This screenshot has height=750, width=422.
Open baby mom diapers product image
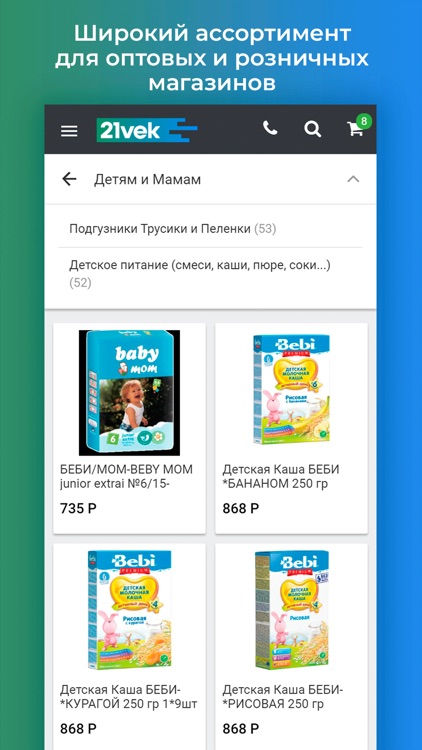tap(129, 392)
